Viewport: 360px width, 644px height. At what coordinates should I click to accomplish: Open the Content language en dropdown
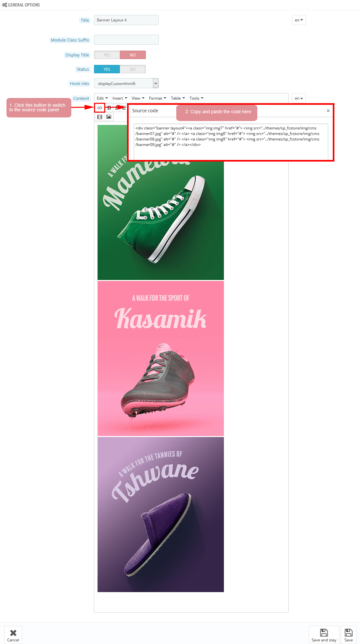coord(299,98)
